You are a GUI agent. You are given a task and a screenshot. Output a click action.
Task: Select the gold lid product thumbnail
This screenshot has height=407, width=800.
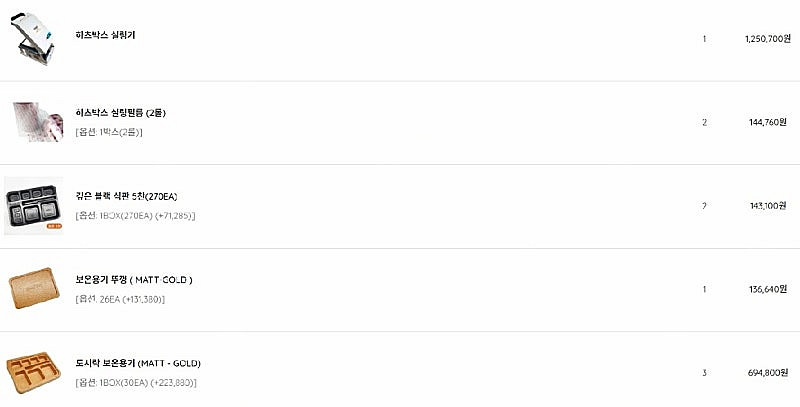35,289
